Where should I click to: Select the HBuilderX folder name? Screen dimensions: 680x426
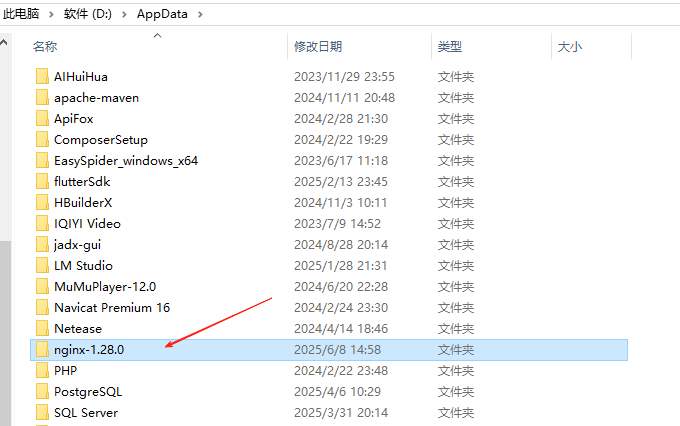click(83, 203)
